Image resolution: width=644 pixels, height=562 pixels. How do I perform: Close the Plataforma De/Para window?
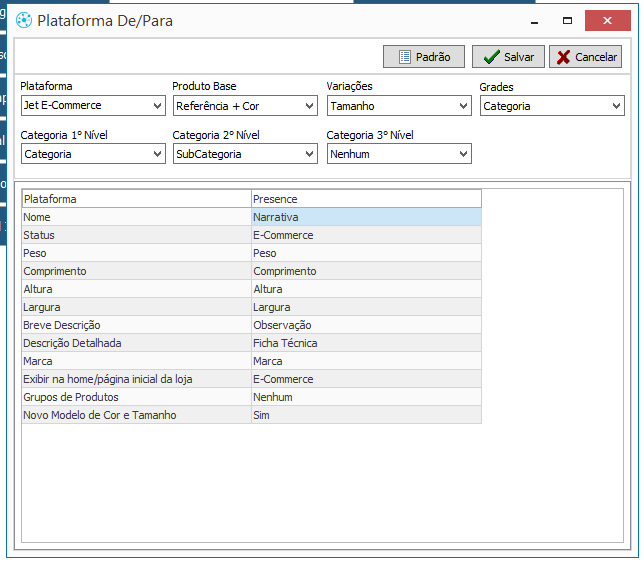pyautogui.click(x=607, y=21)
